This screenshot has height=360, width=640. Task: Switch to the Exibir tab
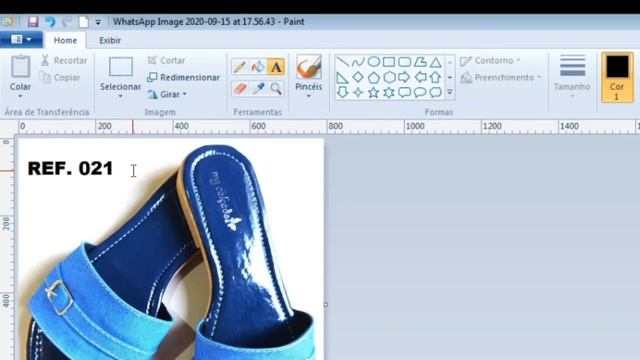pos(110,40)
